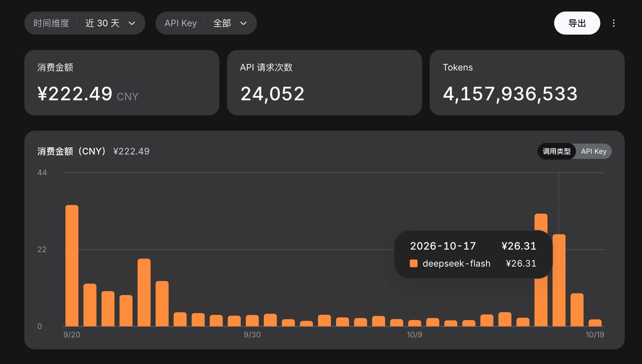Click the 10/9 x-axis label
This screenshot has width=642, height=364.
point(414,335)
